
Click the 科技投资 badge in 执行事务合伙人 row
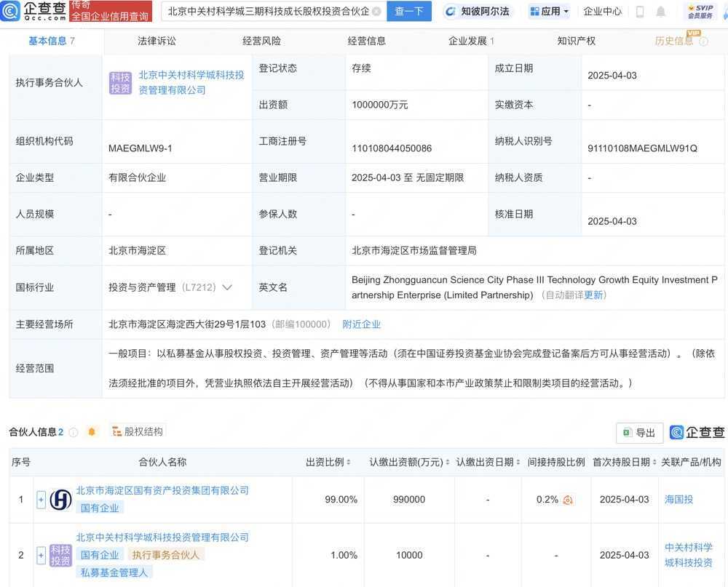pos(121,83)
